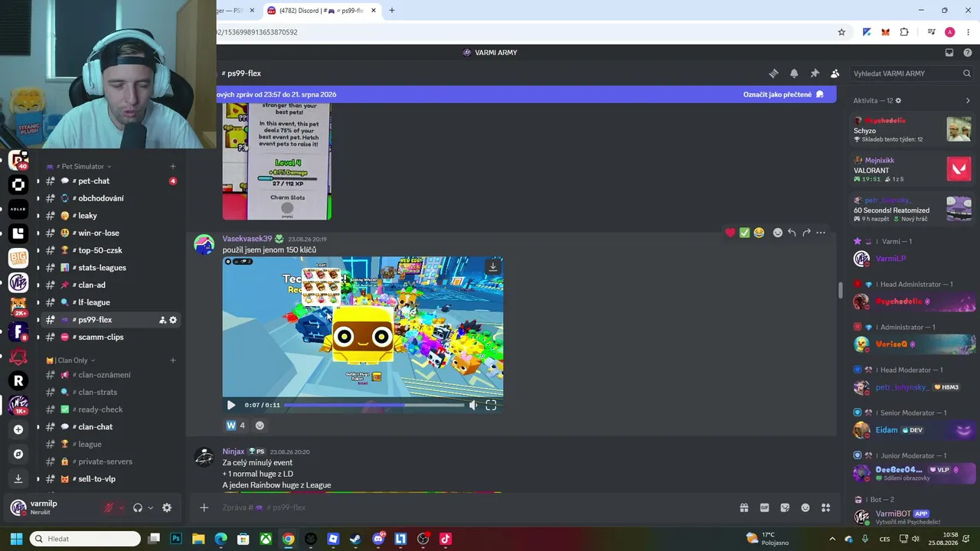Image resolution: width=980 pixels, height=551 pixels.
Task: Add a channel to Clan Only category
Action: (173, 360)
